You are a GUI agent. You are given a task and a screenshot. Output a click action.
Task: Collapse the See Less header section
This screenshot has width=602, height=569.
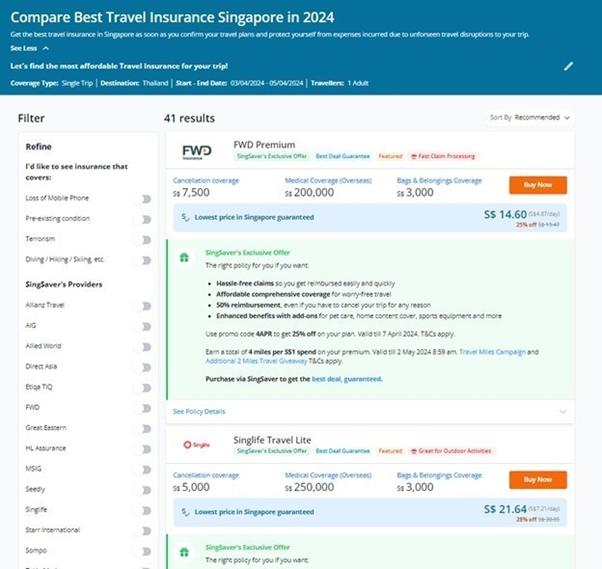coord(35,47)
